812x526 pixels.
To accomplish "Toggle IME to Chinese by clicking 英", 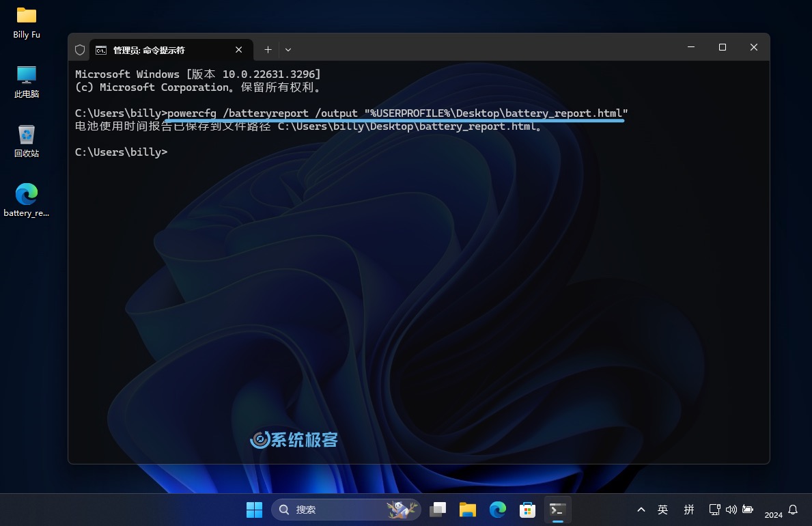I will [662, 510].
